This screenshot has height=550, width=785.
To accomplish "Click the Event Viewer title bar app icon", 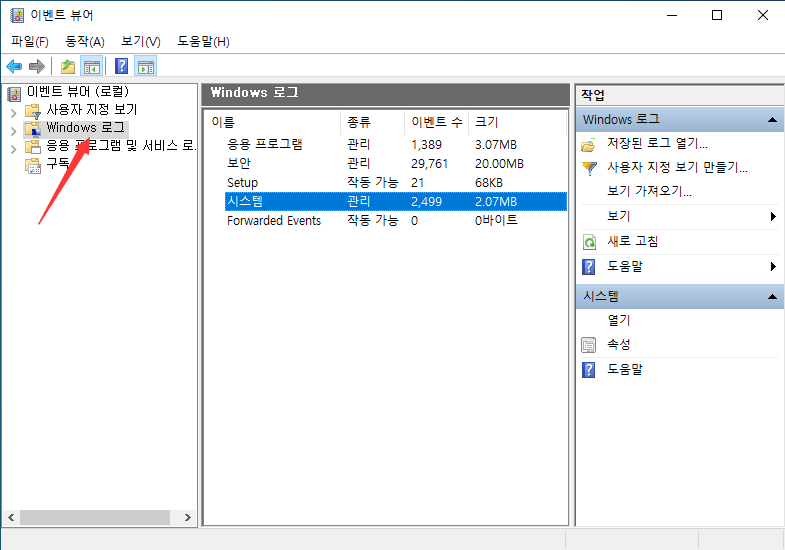I will (17, 15).
